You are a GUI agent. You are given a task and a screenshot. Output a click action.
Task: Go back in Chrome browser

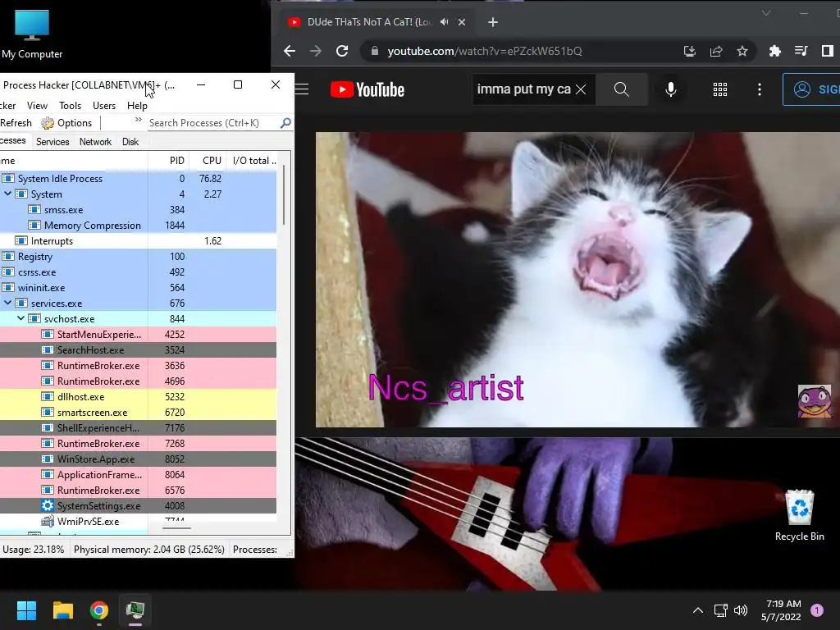290,51
